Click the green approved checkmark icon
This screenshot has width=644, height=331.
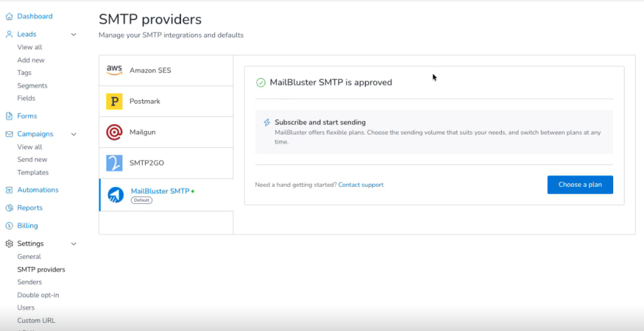[261, 82]
